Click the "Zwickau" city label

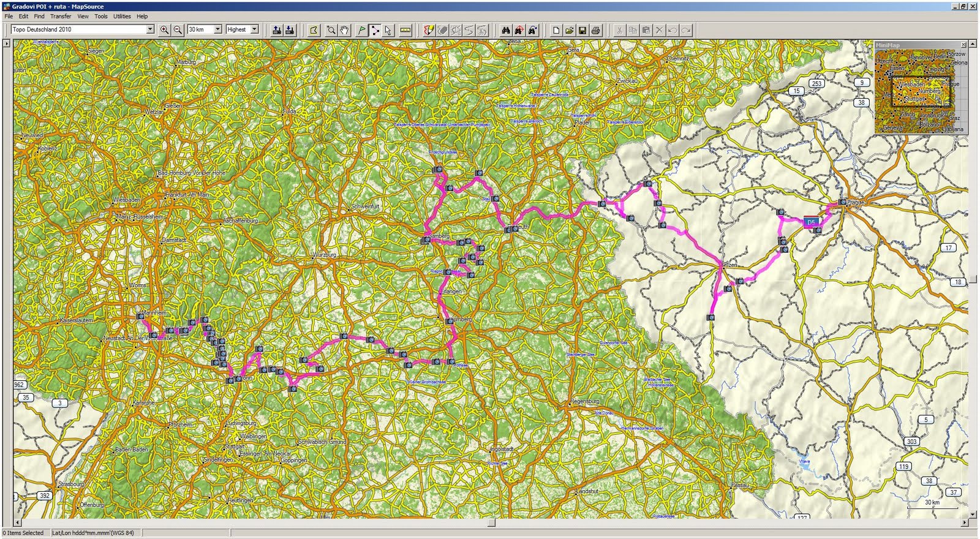(627, 80)
